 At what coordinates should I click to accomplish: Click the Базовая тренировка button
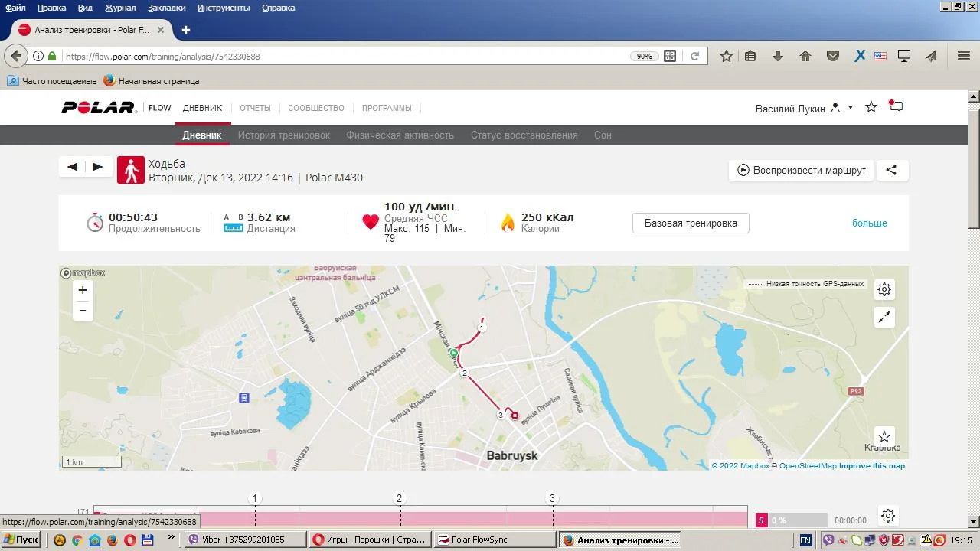(x=691, y=223)
